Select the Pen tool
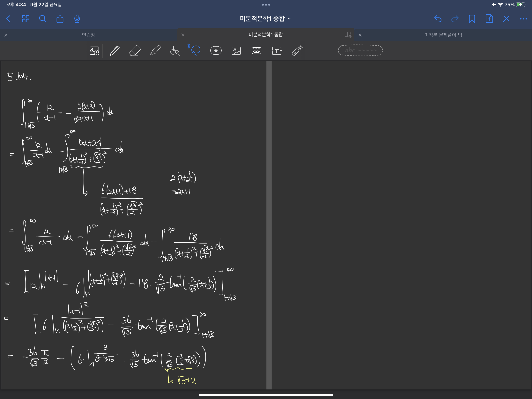This screenshot has height=399, width=532. [x=115, y=50]
